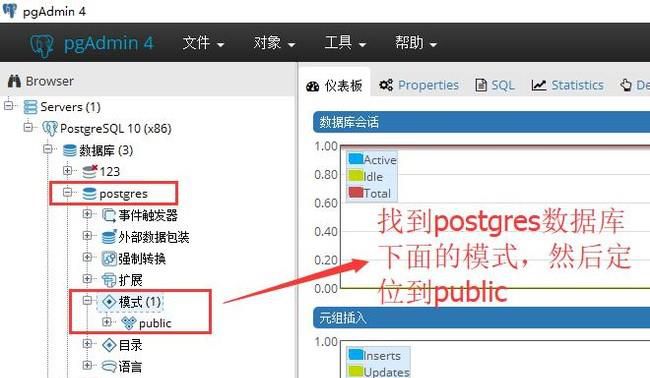Click the 仪表板 gauge icon
This screenshot has height=378, width=650.
coord(313,86)
